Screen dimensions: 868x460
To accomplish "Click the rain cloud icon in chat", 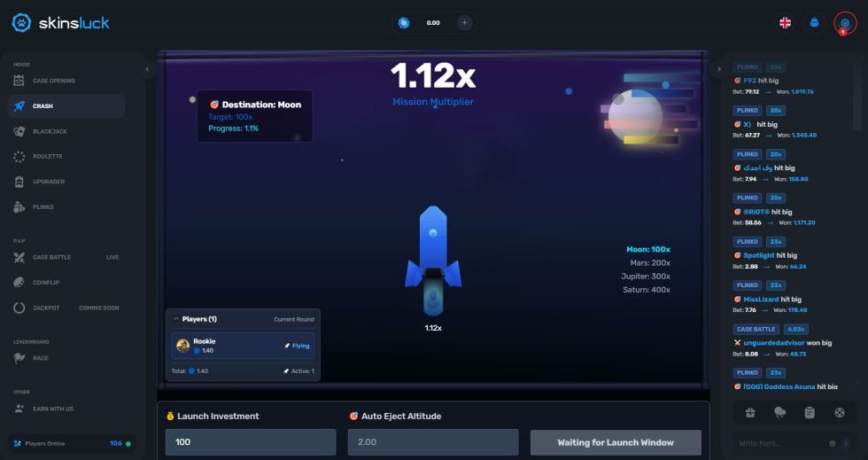I will pyautogui.click(x=779, y=412).
